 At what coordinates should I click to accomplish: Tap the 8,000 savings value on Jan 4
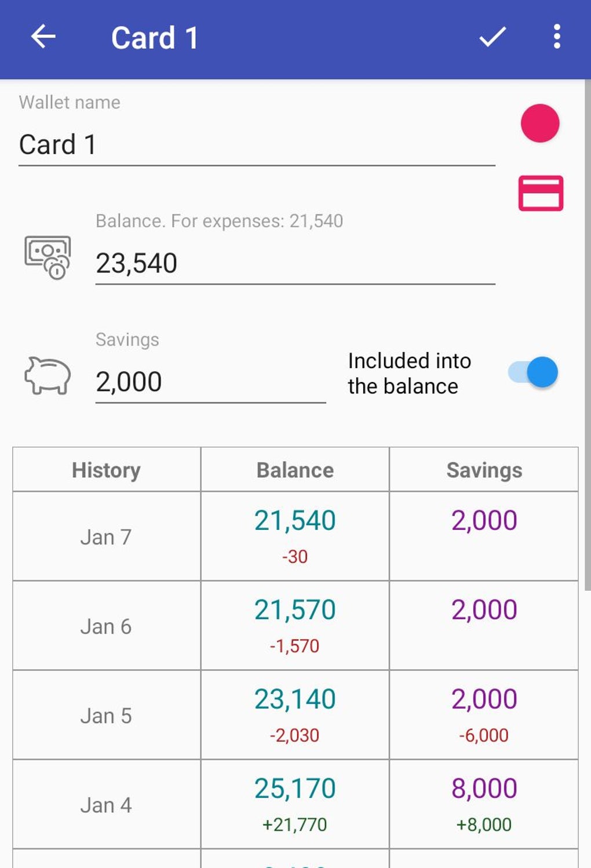coord(484,789)
